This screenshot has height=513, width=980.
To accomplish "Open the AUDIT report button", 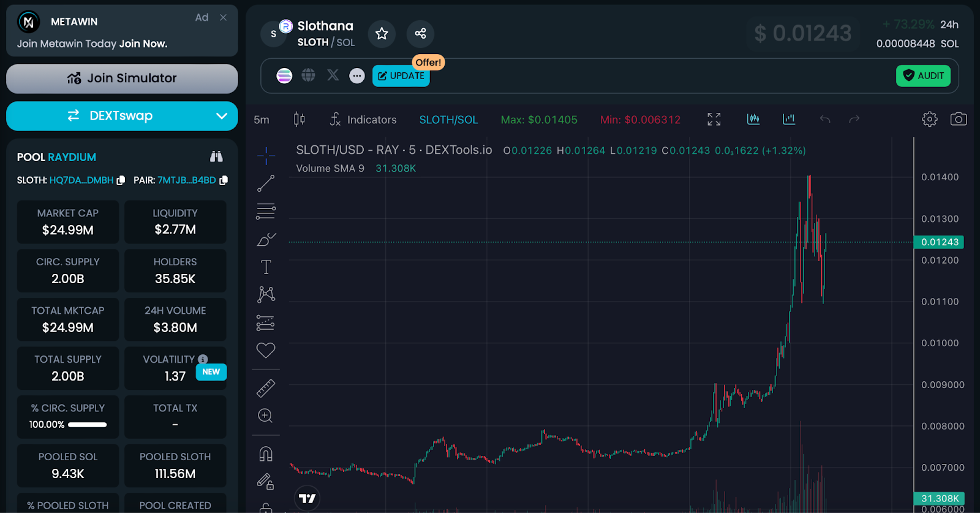I will coord(923,76).
